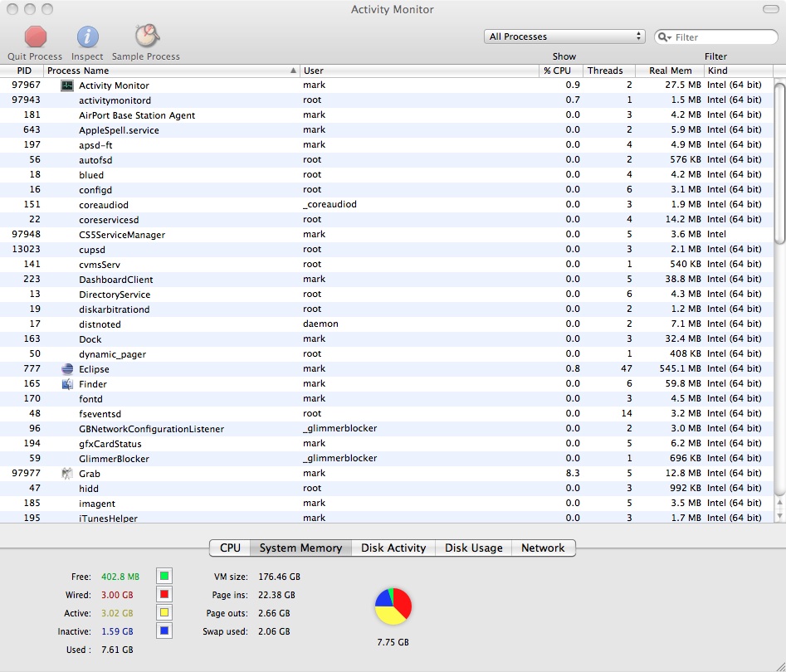Sort by the User column header

pyautogui.click(x=419, y=71)
